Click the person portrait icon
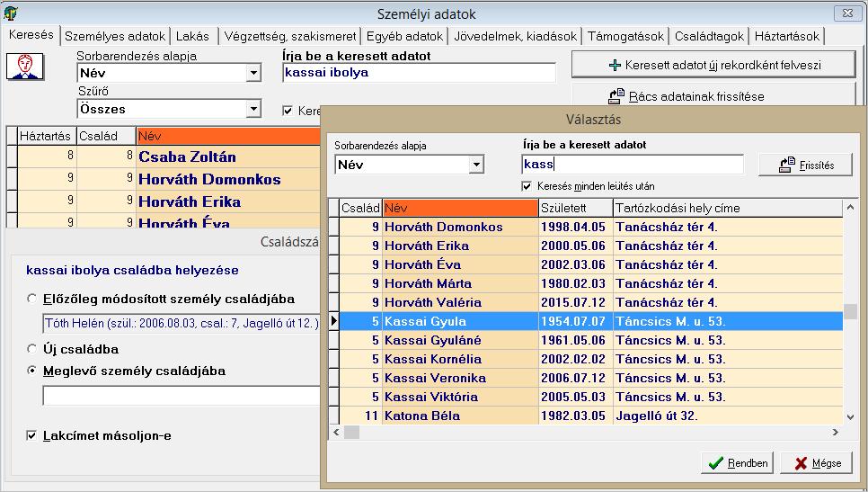The width and height of the screenshot is (868, 492). coord(25,67)
